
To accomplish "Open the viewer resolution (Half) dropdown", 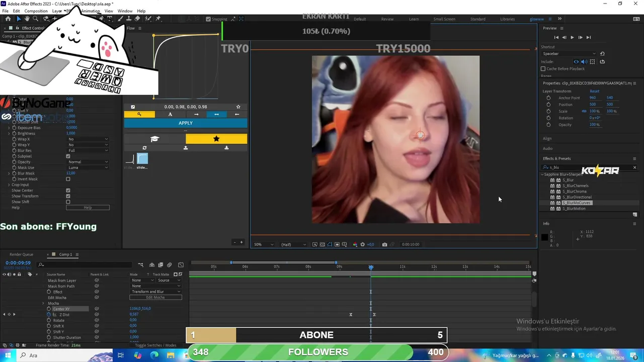I will [x=293, y=244].
